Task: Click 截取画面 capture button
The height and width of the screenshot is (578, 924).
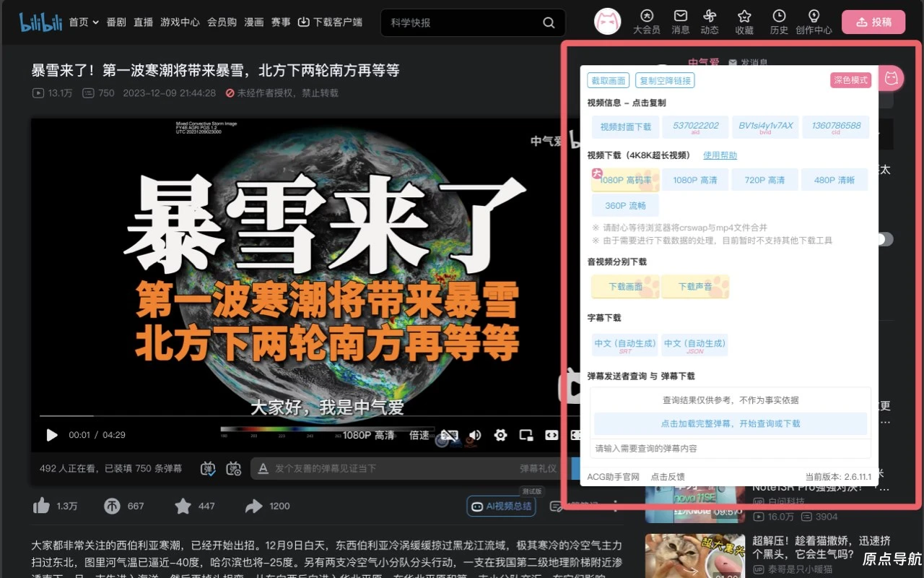Action: [x=608, y=80]
